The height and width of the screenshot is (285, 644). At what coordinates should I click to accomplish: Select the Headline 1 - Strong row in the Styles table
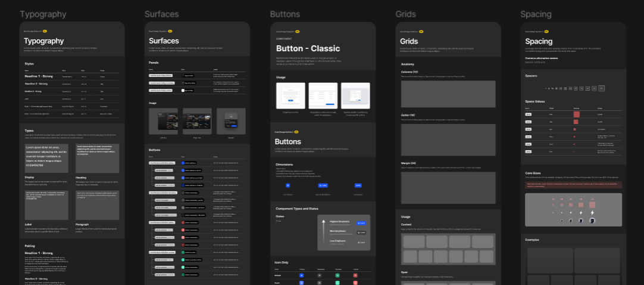pyautogui.click(x=72, y=76)
